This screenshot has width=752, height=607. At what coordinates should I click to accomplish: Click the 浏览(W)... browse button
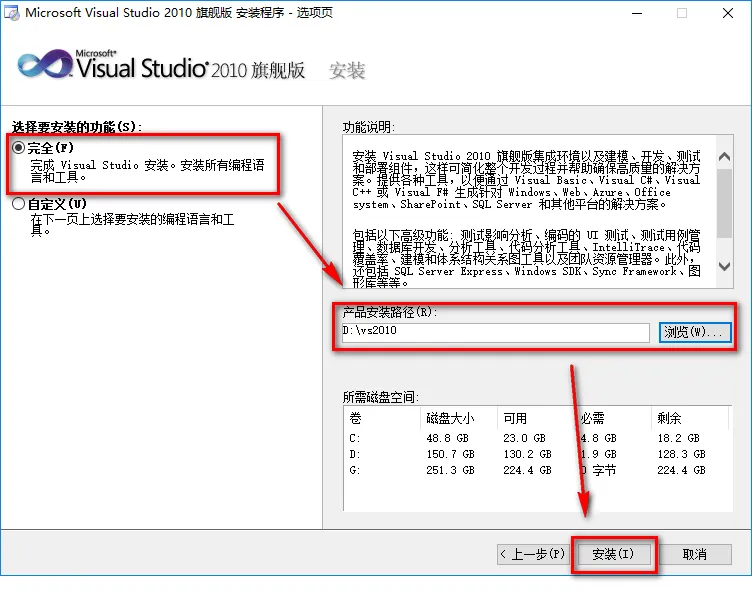pos(694,332)
